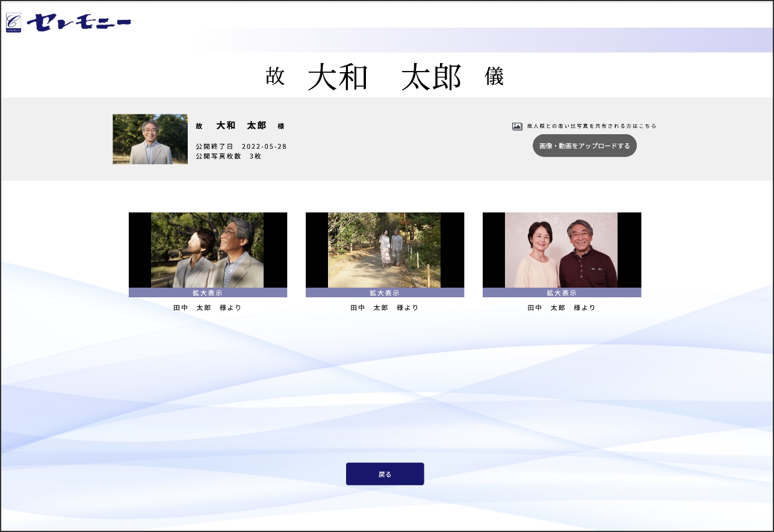
Task: Click the 大和 太郎 様 name beside the portrait
Action: pyautogui.click(x=241, y=126)
